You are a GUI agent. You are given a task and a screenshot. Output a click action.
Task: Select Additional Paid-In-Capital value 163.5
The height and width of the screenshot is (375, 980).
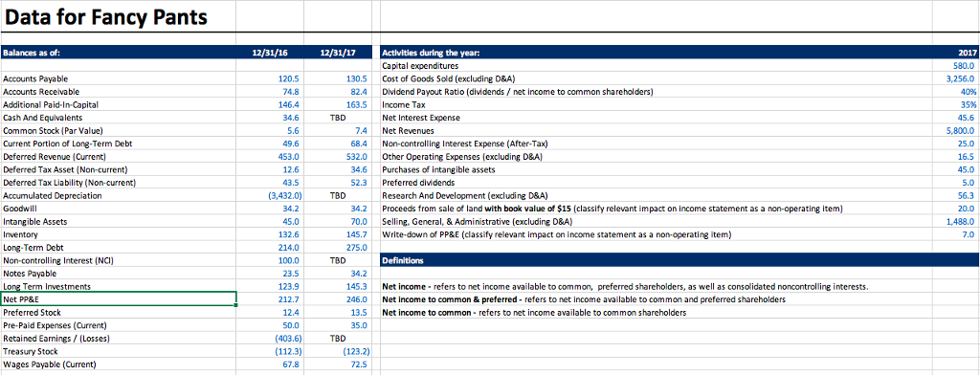338,104
